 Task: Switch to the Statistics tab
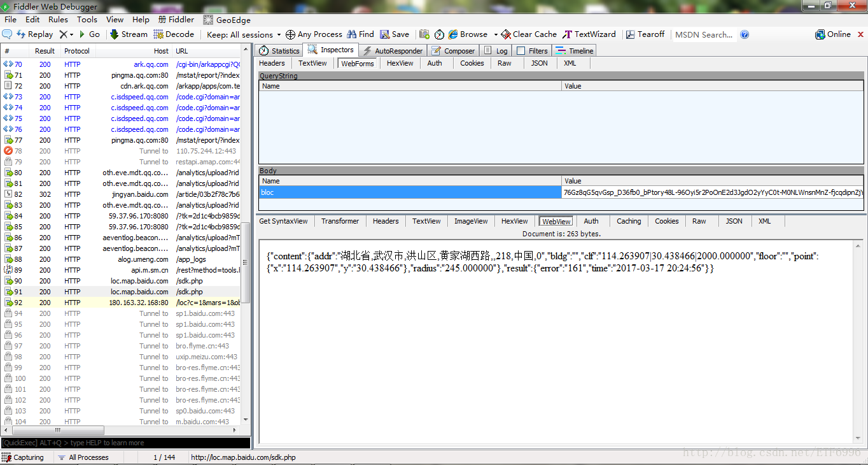click(x=279, y=51)
